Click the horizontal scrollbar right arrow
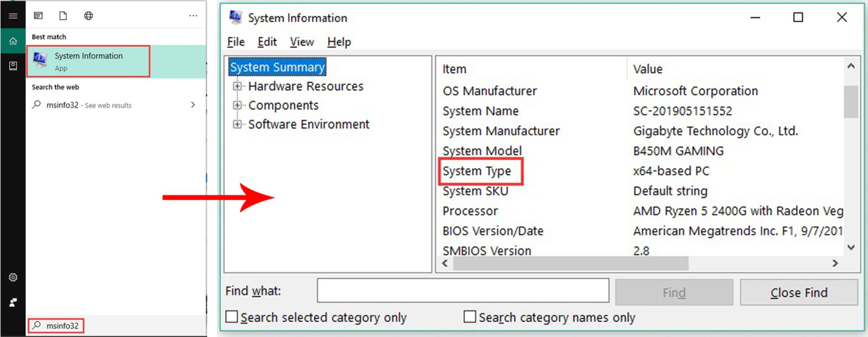 (835, 263)
